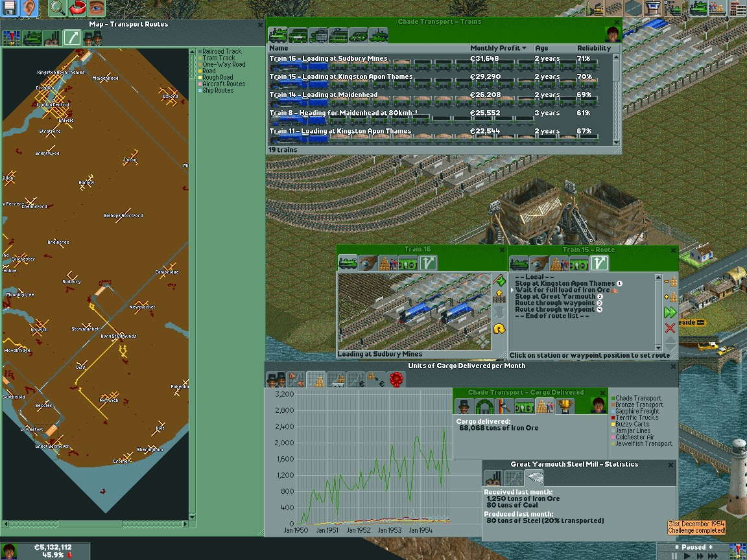Open Chade Transport challenge trophy tab
This screenshot has width=747, height=560.
coord(563,406)
